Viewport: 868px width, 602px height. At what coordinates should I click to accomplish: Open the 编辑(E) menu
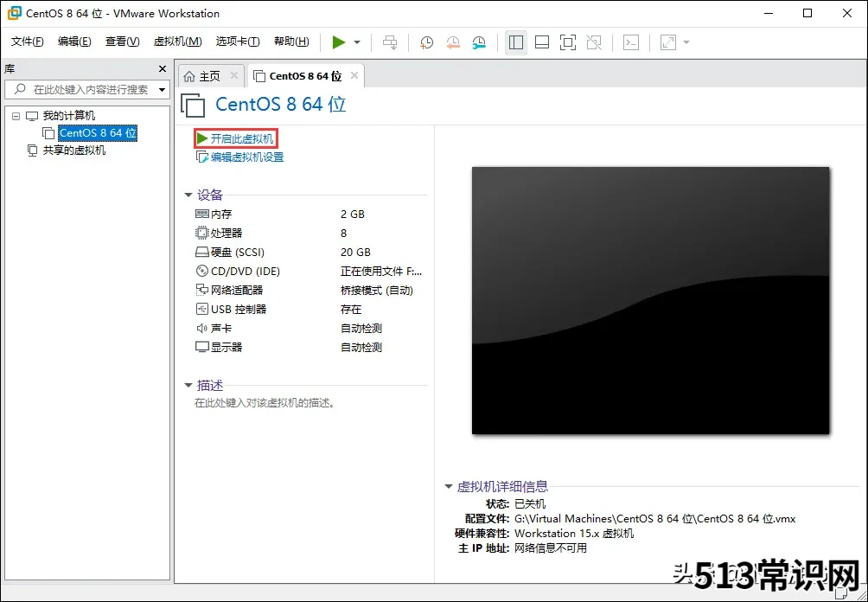tap(74, 42)
